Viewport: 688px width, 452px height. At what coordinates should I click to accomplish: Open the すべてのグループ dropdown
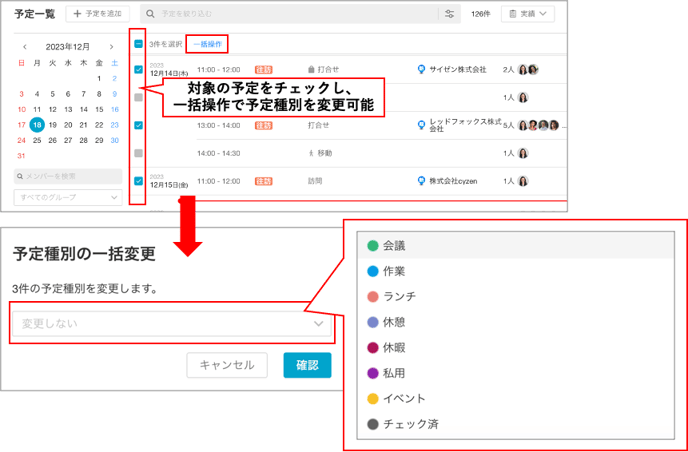click(68, 197)
